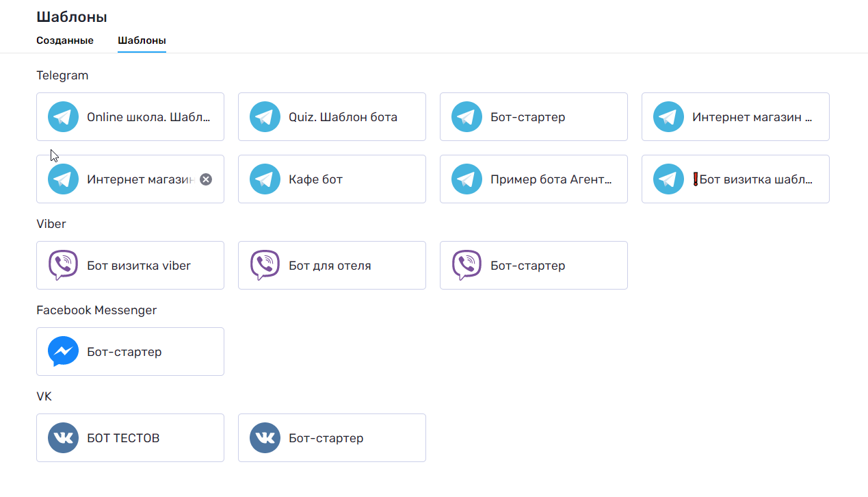Choose the Бот визитка шаблон Telegram template
The width and height of the screenshot is (868, 497).
pyautogui.click(x=752, y=179)
